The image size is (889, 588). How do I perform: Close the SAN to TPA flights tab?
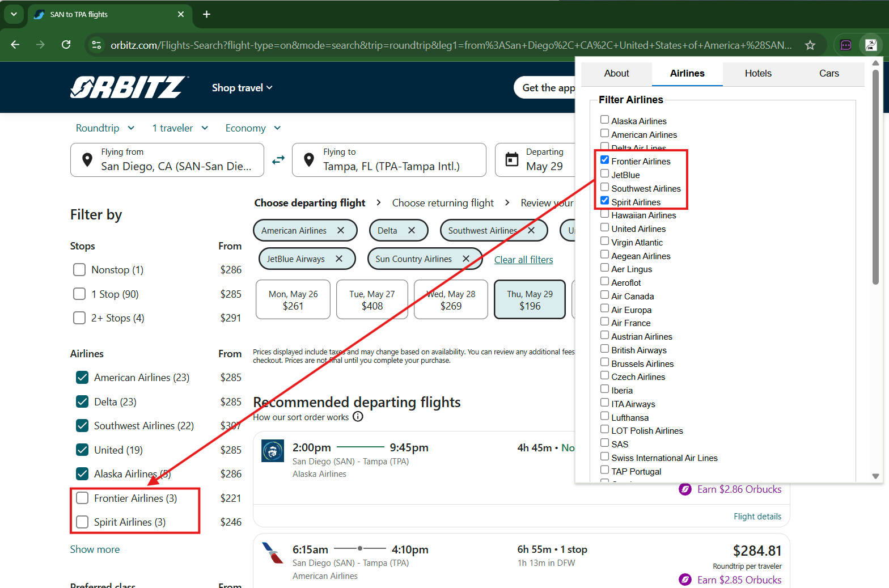coord(181,14)
